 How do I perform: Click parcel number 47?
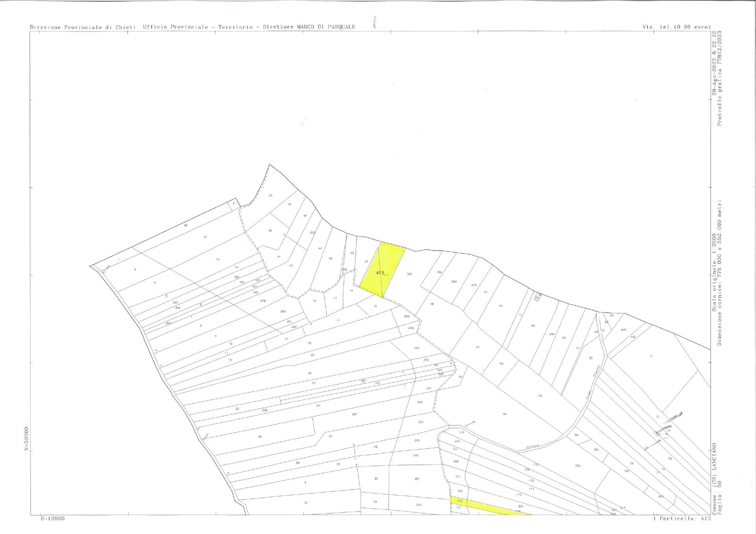coord(366,262)
